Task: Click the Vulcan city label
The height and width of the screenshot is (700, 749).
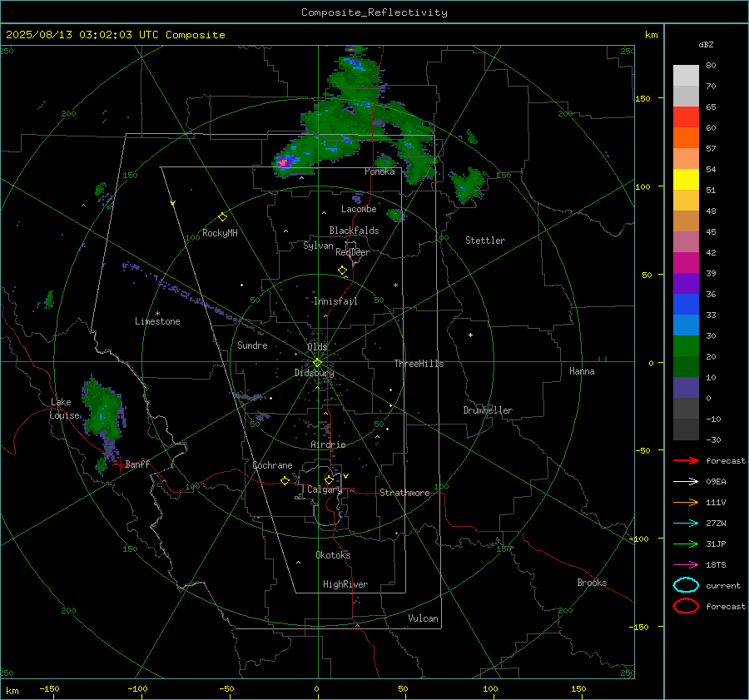Action: [x=424, y=618]
